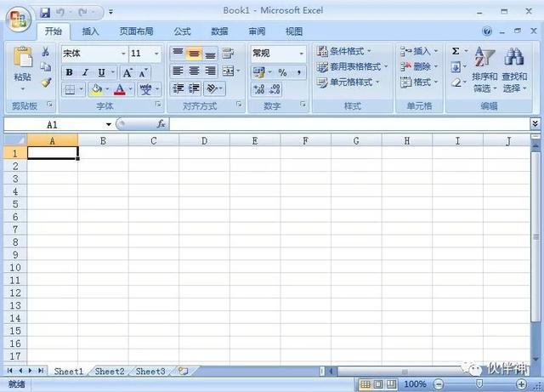
Task: Switch to the 数据 ribbon tab
Action: point(219,31)
